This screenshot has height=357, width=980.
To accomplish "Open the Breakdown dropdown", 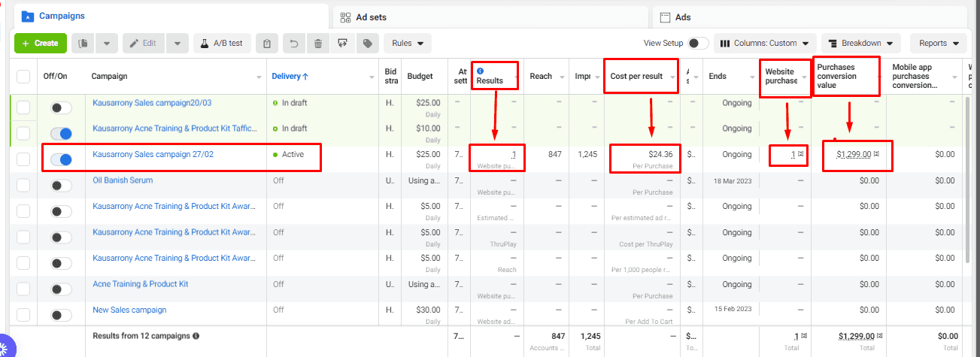I will pyautogui.click(x=861, y=44).
